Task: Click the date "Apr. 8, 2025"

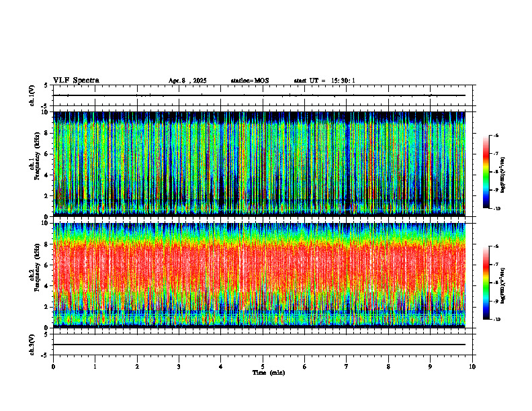Action: (x=187, y=81)
